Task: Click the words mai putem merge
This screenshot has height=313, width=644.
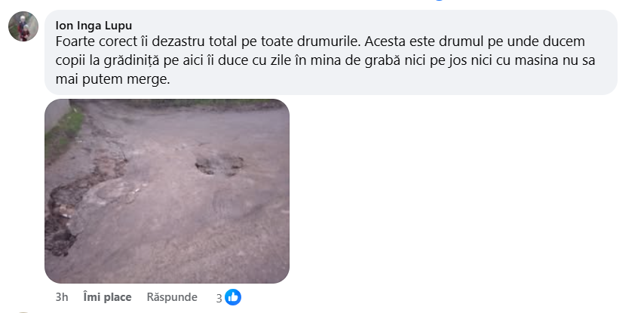Action: [x=112, y=80]
